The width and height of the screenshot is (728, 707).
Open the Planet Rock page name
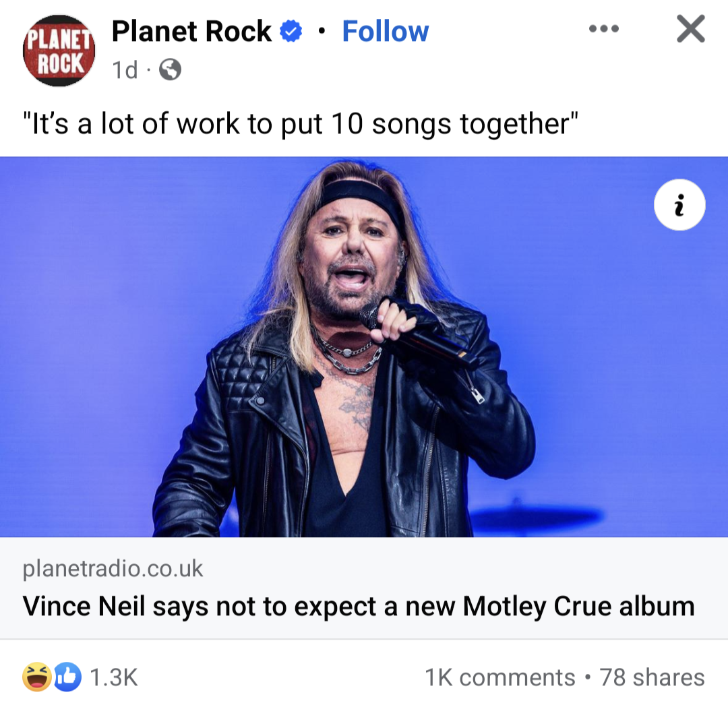pos(191,32)
